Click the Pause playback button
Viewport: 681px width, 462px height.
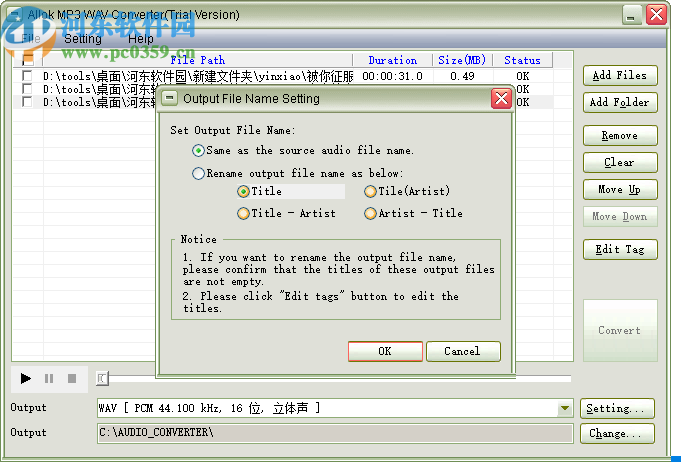(x=49, y=379)
